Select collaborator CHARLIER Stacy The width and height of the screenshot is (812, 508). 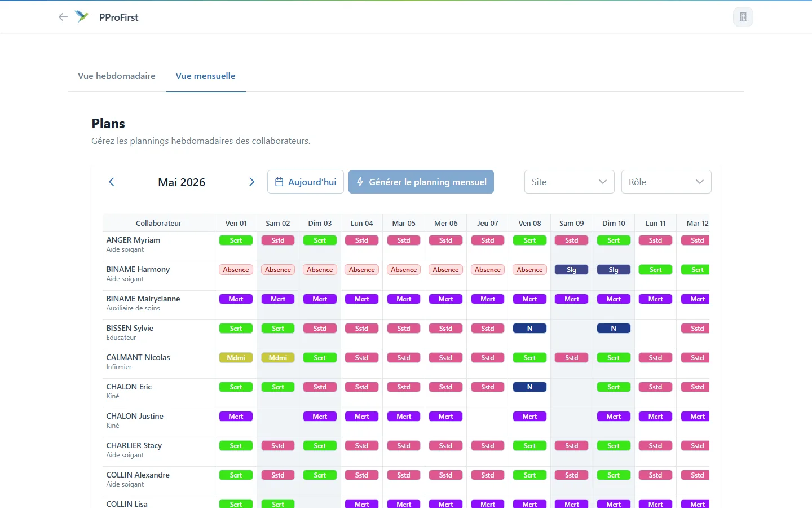(134, 445)
